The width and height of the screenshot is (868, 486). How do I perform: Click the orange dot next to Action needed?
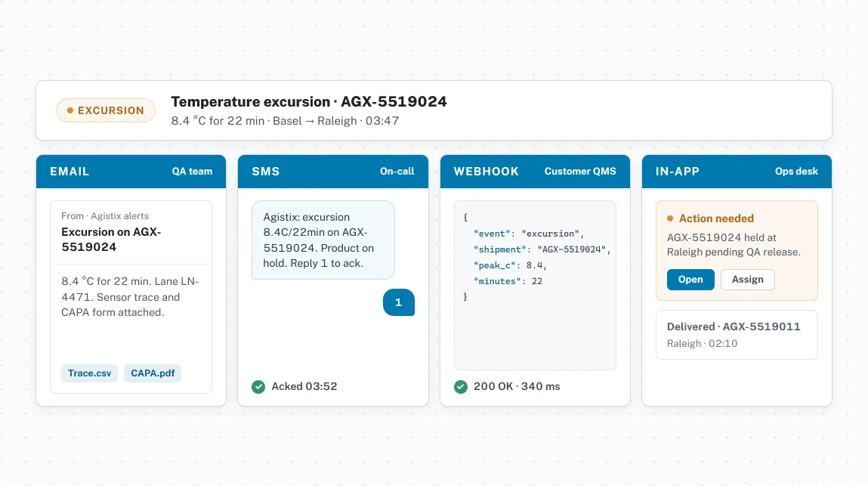tap(670, 219)
